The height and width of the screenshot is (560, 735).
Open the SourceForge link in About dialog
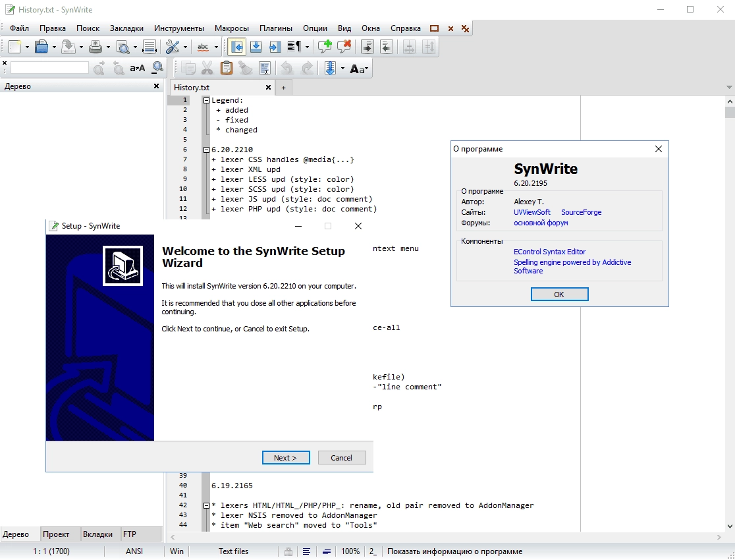(x=582, y=212)
